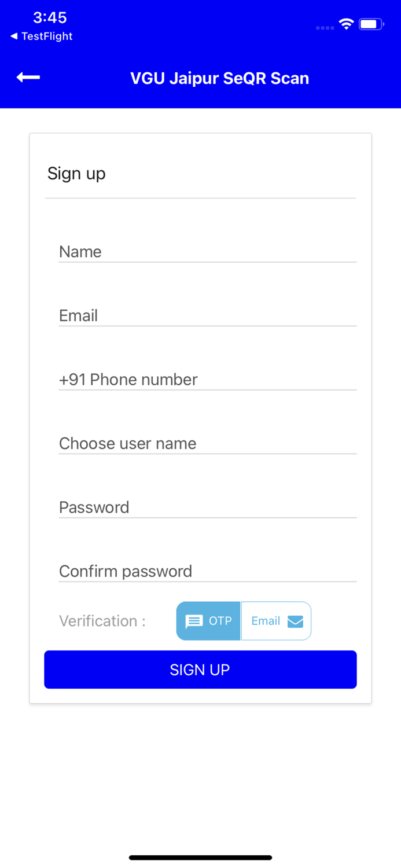The image size is (401, 868).
Task: Enable OTP verification method
Action: point(208,621)
